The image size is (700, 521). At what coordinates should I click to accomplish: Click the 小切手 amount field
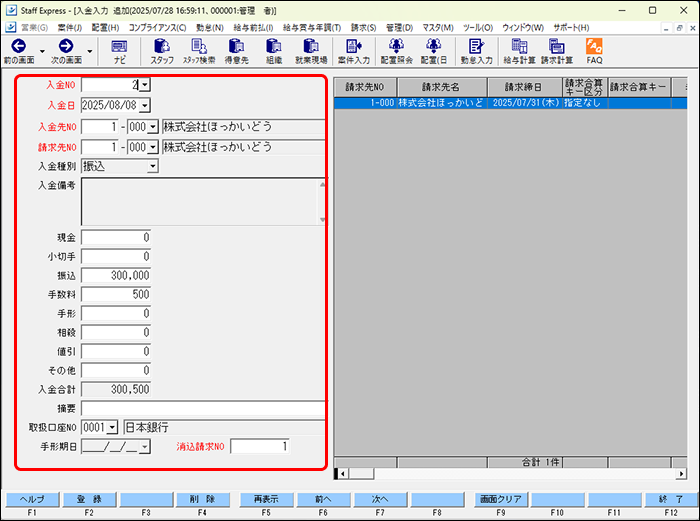click(x=116, y=256)
